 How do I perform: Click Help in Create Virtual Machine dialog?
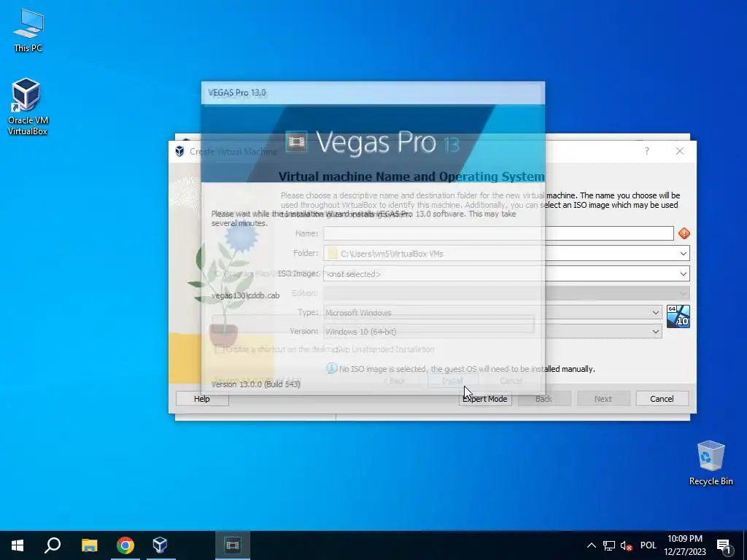[201, 399]
